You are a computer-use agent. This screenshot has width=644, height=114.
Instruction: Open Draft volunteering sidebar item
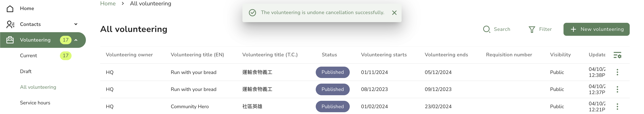pyautogui.click(x=26, y=72)
